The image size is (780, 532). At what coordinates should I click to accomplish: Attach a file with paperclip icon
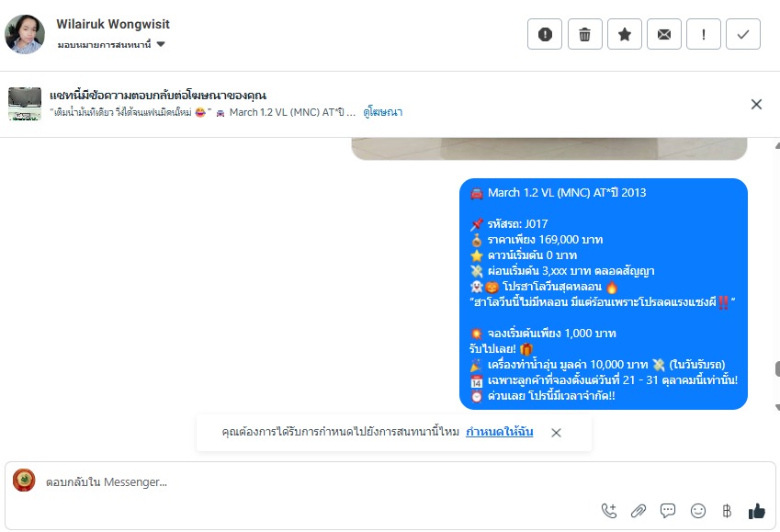click(639, 511)
